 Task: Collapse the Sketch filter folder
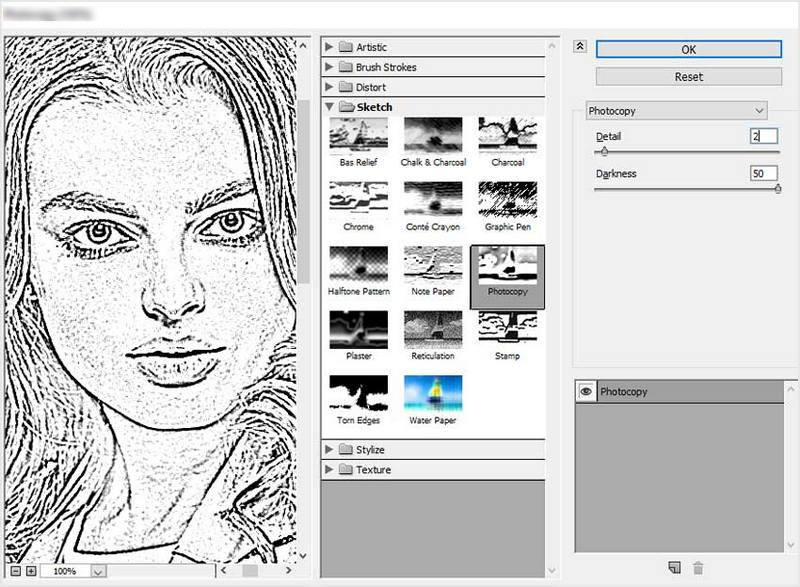coord(329,107)
